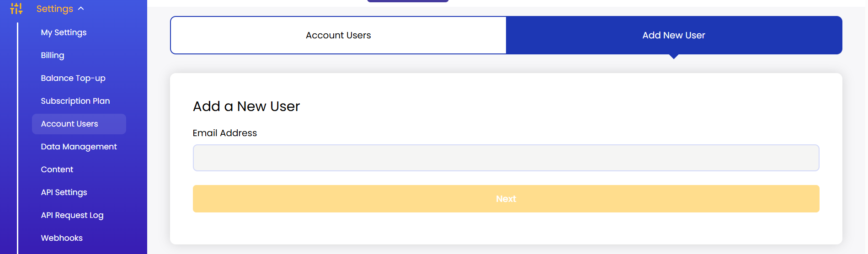This screenshot has width=868, height=254.
Task: Go to Billing in the sidebar
Action: 53,55
